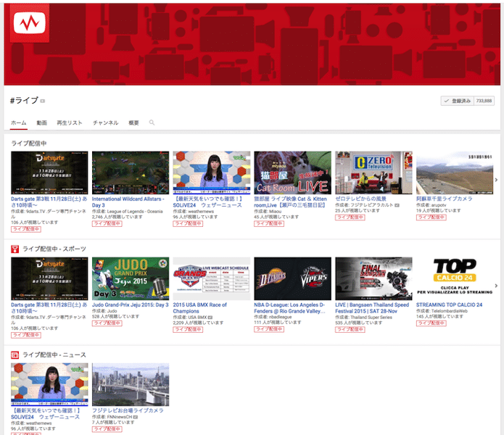This screenshot has width=504, height=435.
Task: Click ライブ配信中 badge under TOP CALCIO 24
Action: click(431, 323)
